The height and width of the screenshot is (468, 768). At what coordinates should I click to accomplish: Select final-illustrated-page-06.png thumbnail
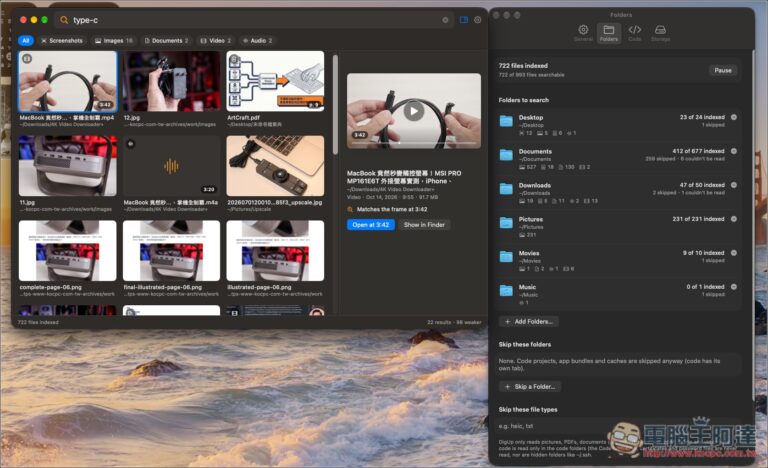(x=171, y=251)
